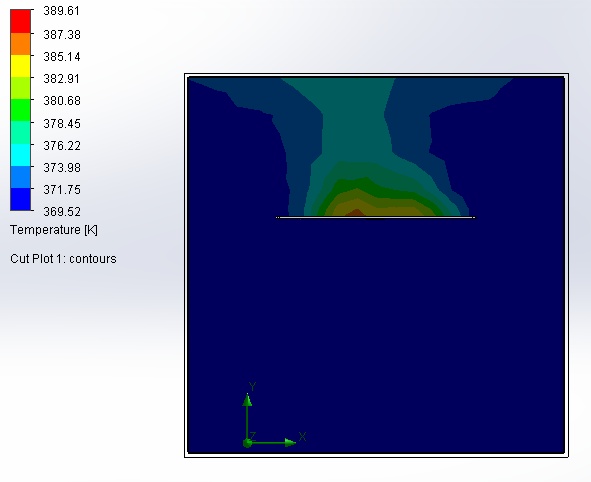Click the yellow legend color band
Viewport: 591px width, 482px height.
point(20,66)
